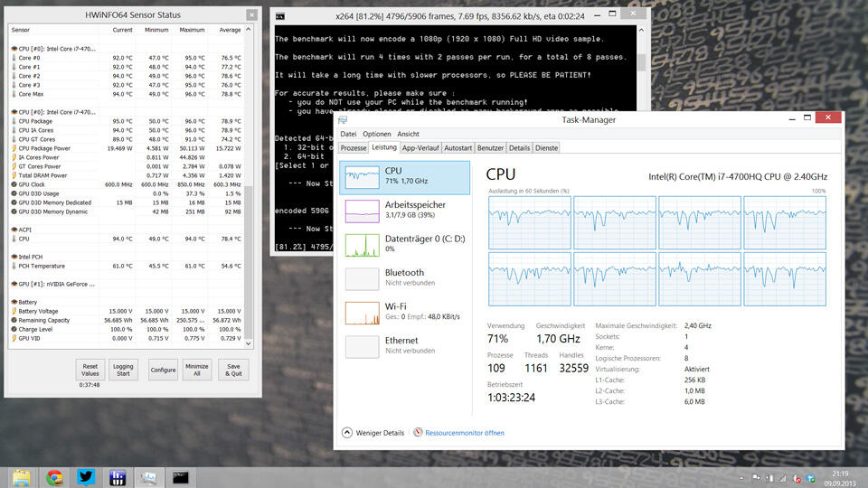868x488 pixels.
Task: Select the Ethernet adapter entry
Action: pos(405,346)
